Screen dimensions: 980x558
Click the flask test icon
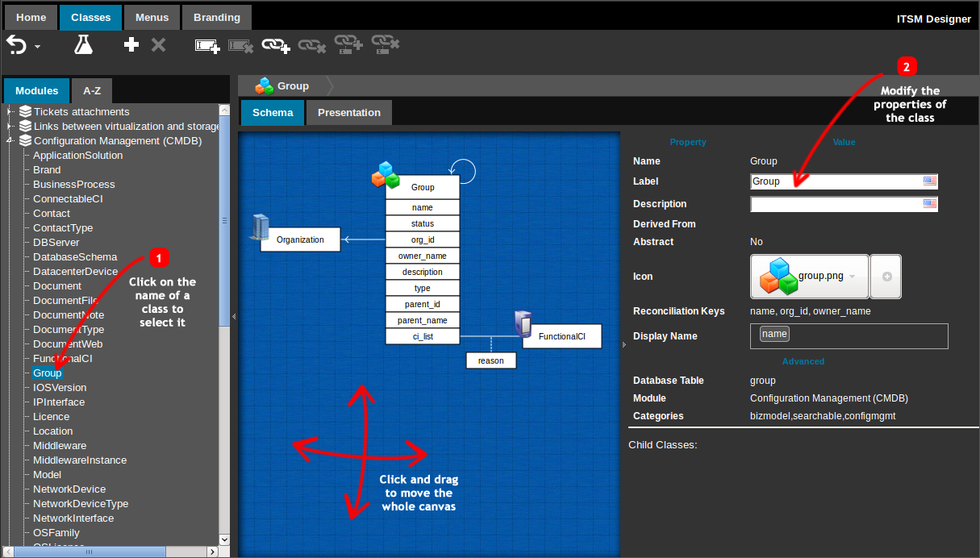click(x=83, y=45)
